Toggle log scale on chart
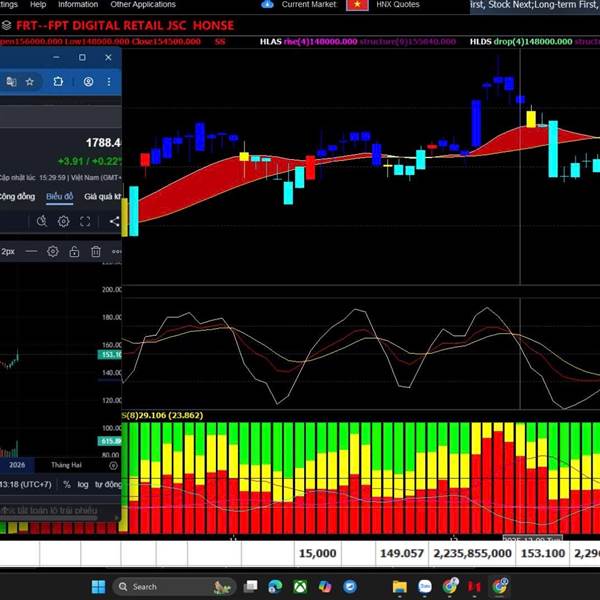Screen dimensions: 600x600 coord(83,484)
